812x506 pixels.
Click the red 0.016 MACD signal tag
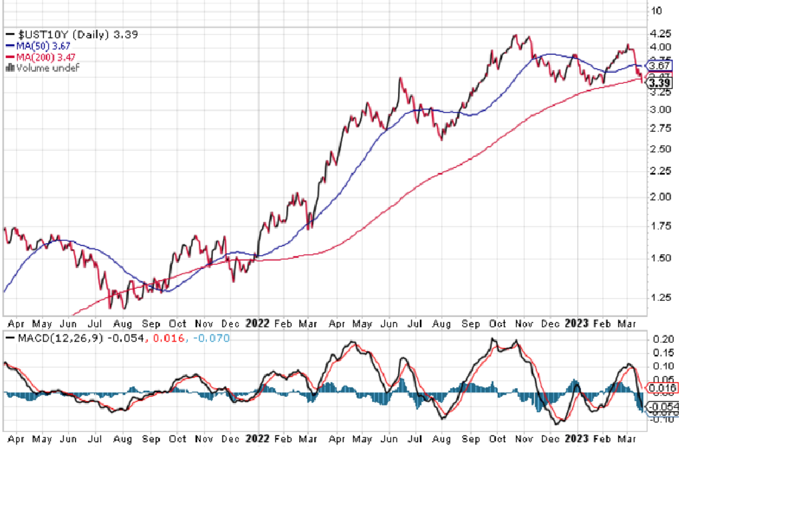664,388
